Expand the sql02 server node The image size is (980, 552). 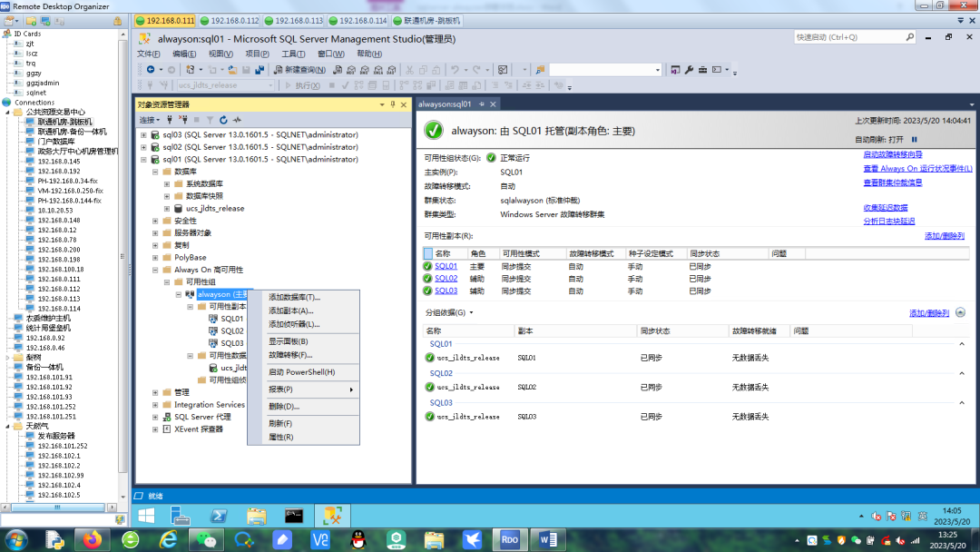click(143, 147)
